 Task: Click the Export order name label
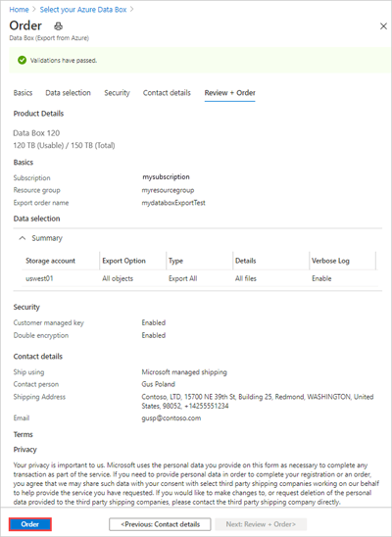(x=41, y=203)
